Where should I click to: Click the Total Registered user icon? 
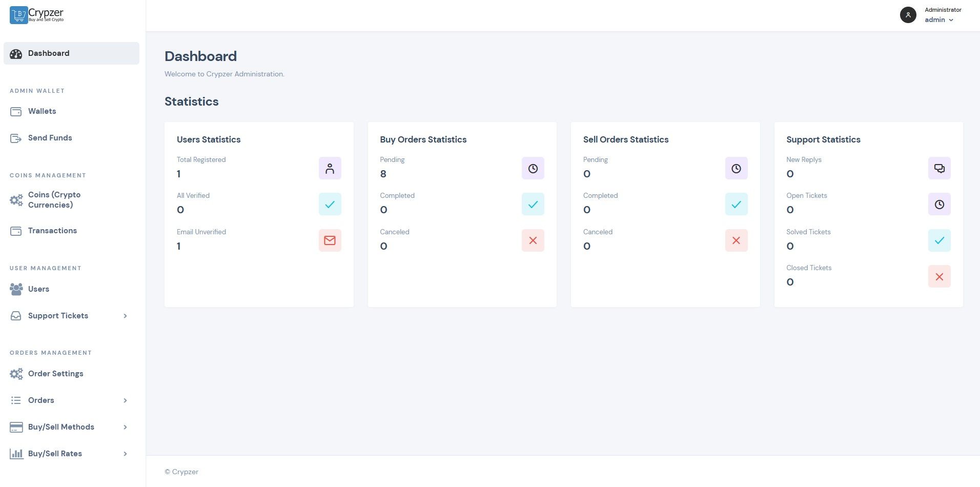[x=330, y=168]
